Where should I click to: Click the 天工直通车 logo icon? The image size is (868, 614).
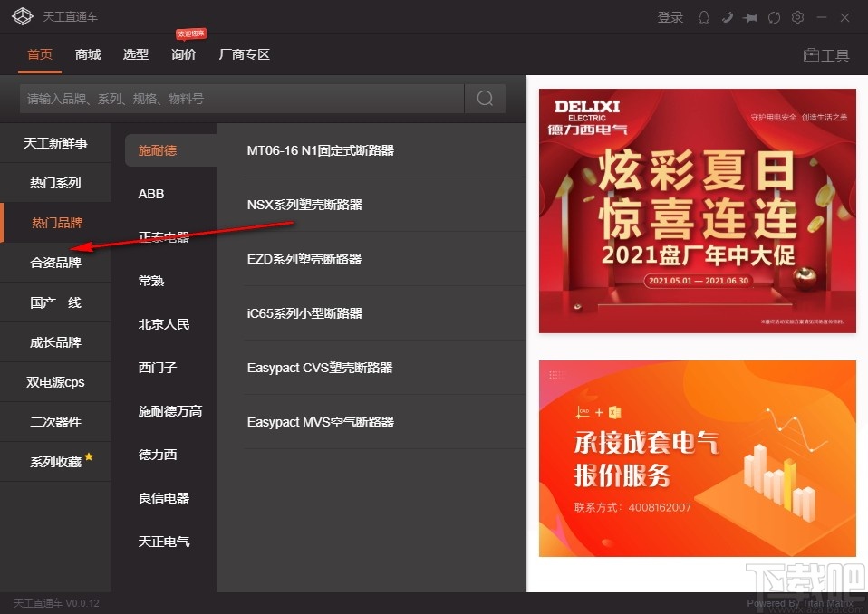click(x=23, y=16)
